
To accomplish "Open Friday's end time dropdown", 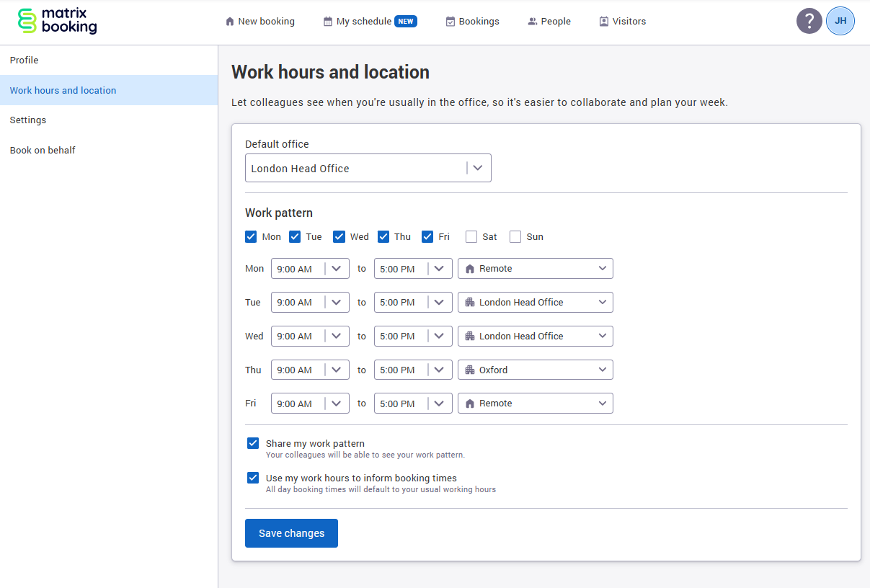I will click(413, 404).
